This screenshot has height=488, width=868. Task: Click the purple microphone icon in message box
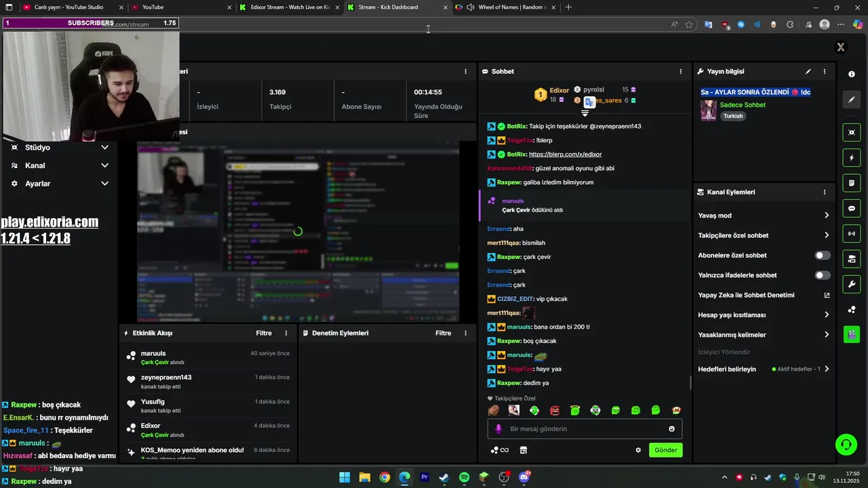click(498, 429)
